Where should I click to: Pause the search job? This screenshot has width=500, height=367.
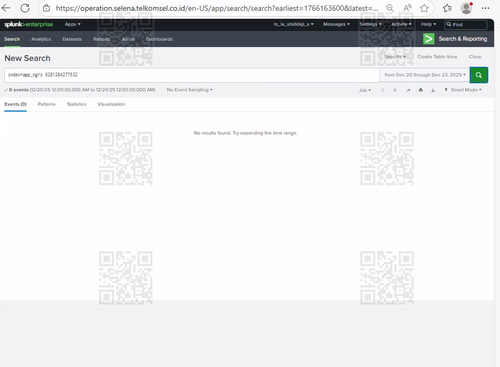383,90
